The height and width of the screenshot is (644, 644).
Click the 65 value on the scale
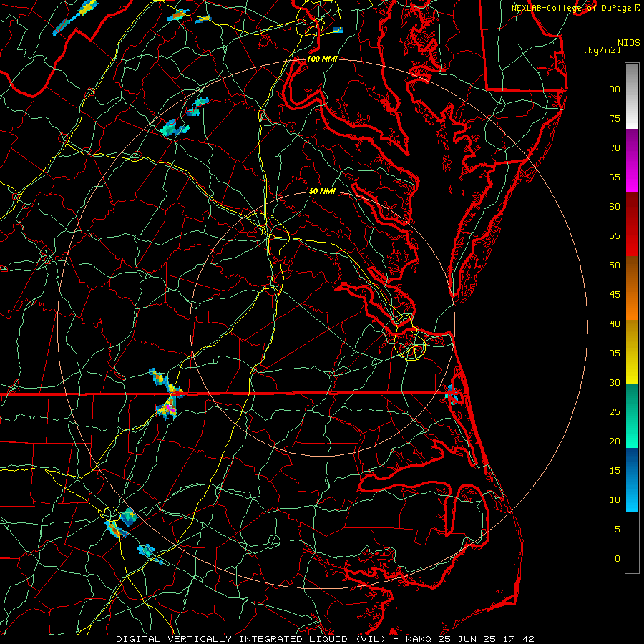615,177
